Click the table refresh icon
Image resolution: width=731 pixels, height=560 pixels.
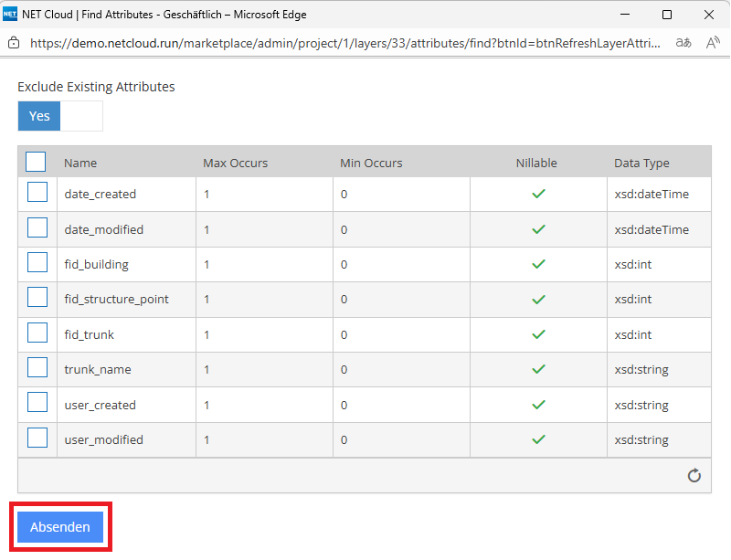(x=694, y=475)
